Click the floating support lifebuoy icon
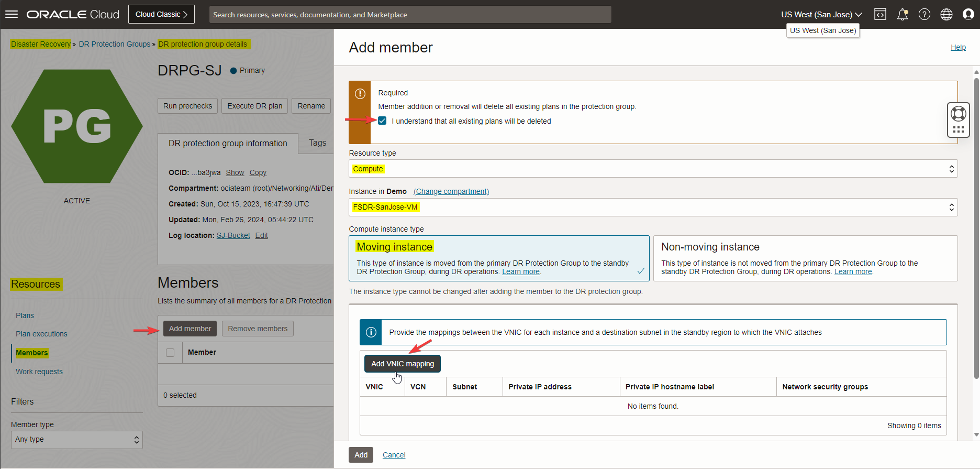Viewport: 980px width, 469px height. coord(958,114)
